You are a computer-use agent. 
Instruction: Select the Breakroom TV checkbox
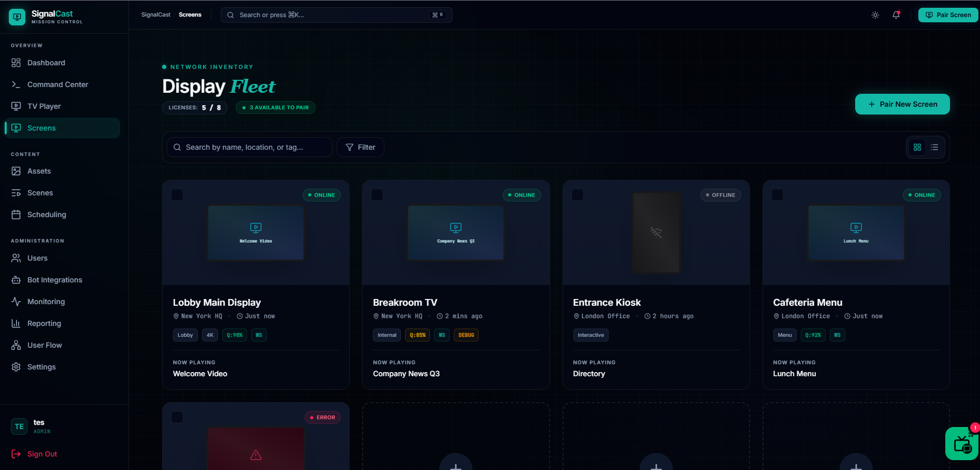tap(377, 195)
